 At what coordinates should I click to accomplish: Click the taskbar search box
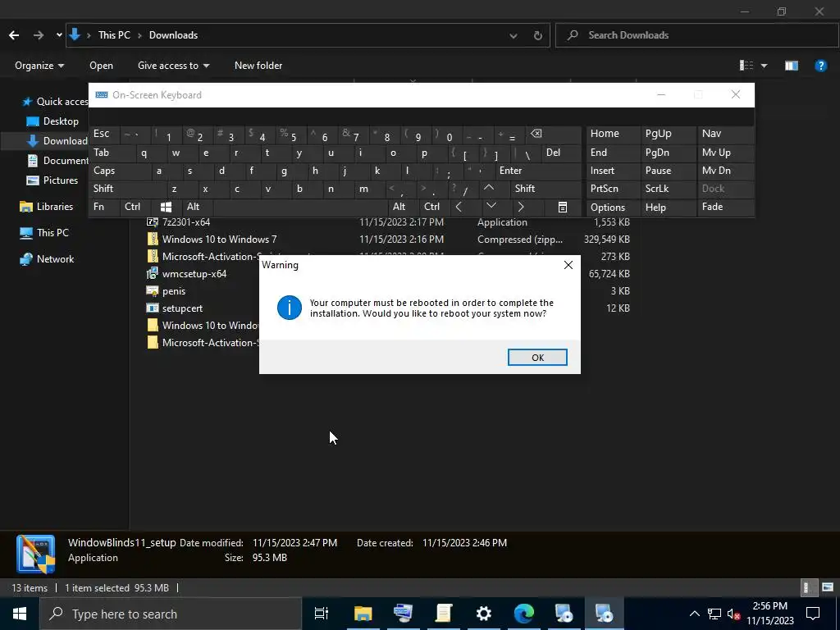coord(171,614)
